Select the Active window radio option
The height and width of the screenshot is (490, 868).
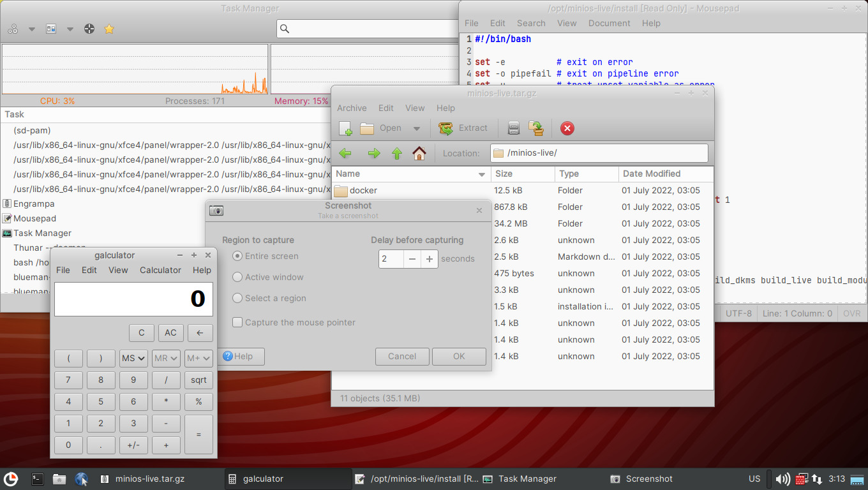point(237,277)
